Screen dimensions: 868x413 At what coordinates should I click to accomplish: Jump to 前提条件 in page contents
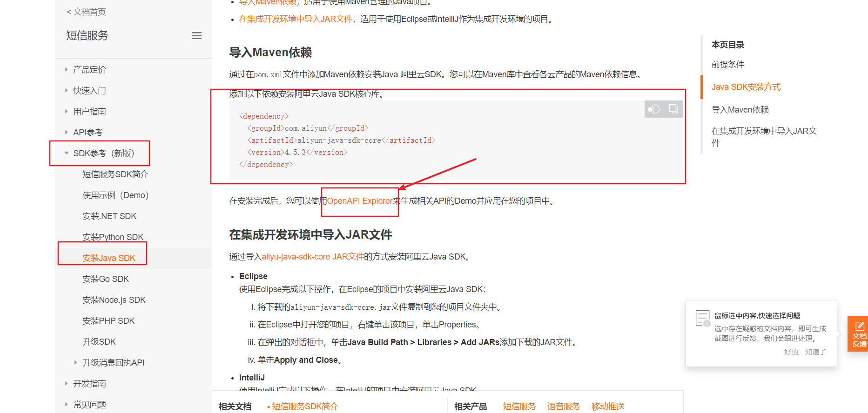[x=728, y=65]
